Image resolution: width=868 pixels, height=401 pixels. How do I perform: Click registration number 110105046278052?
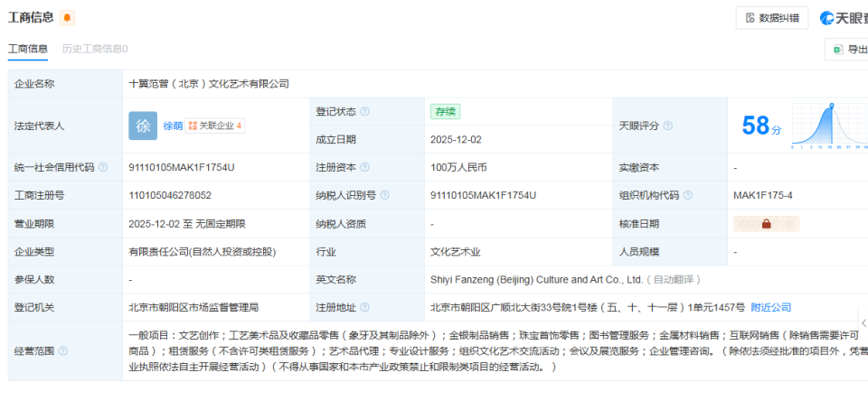(170, 195)
